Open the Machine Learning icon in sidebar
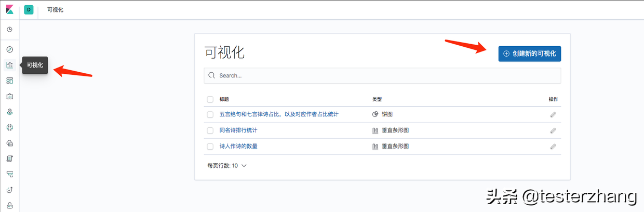Image resolution: width=644 pixels, height=212 pixels. pos(9,127)
